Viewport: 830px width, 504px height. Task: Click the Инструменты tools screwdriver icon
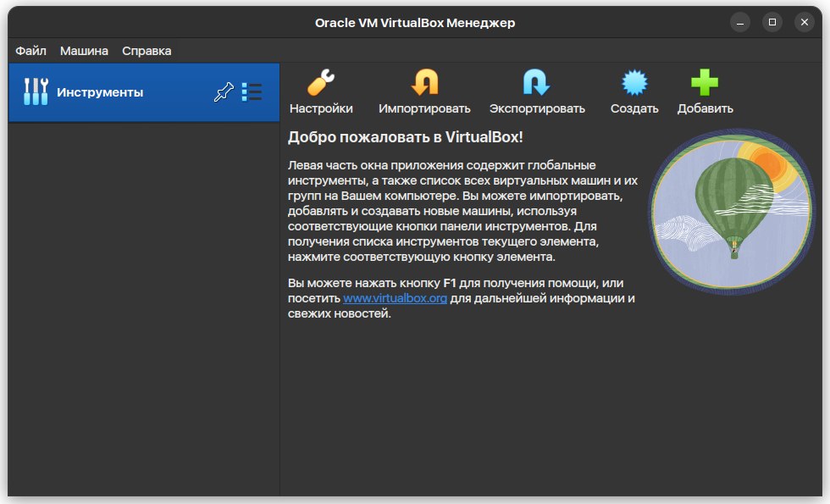[x=36, y=91]
